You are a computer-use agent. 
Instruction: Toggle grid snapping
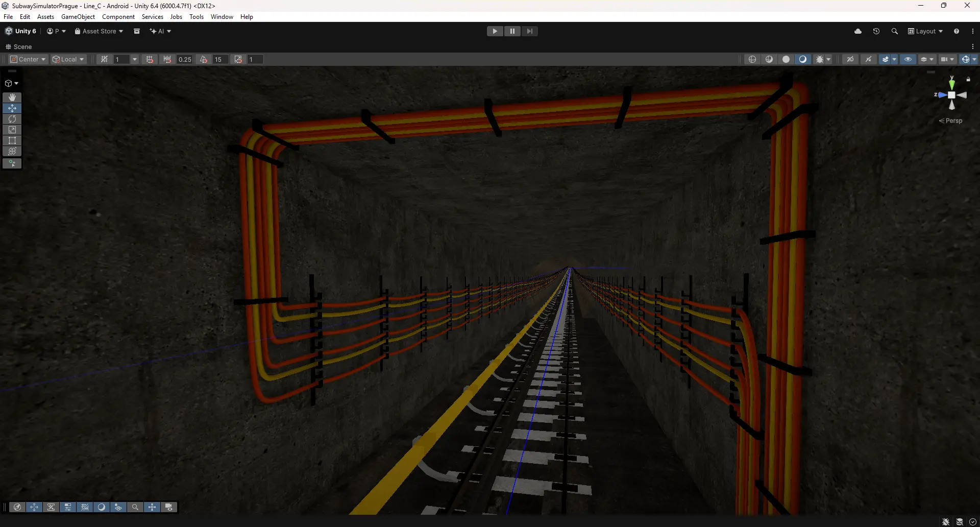(150, 59)
